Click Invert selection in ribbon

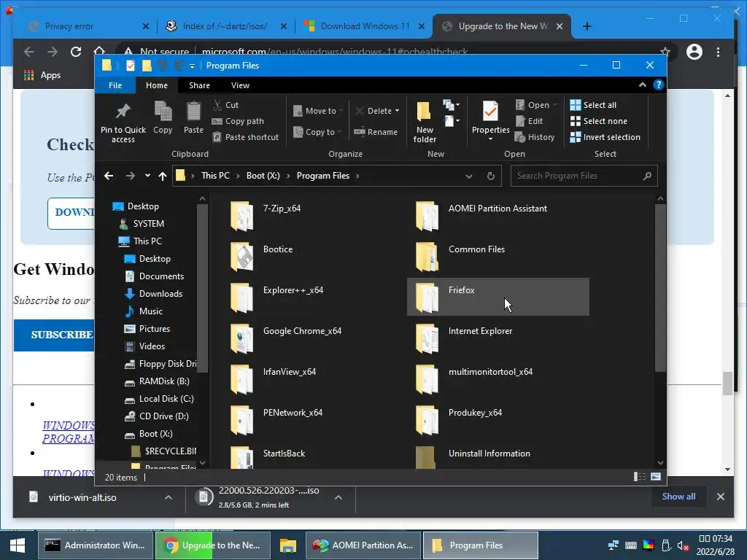pos(605,137)
